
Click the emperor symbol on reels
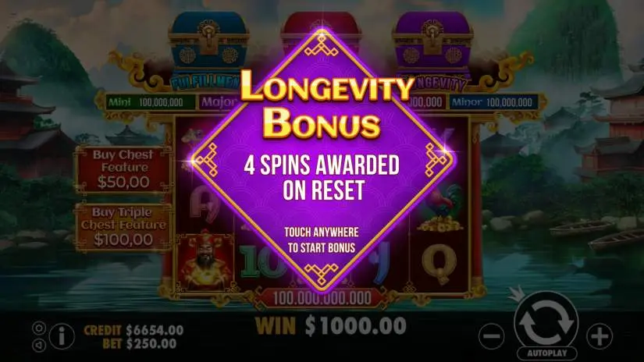pyautogui.click(x=205, y=261)
